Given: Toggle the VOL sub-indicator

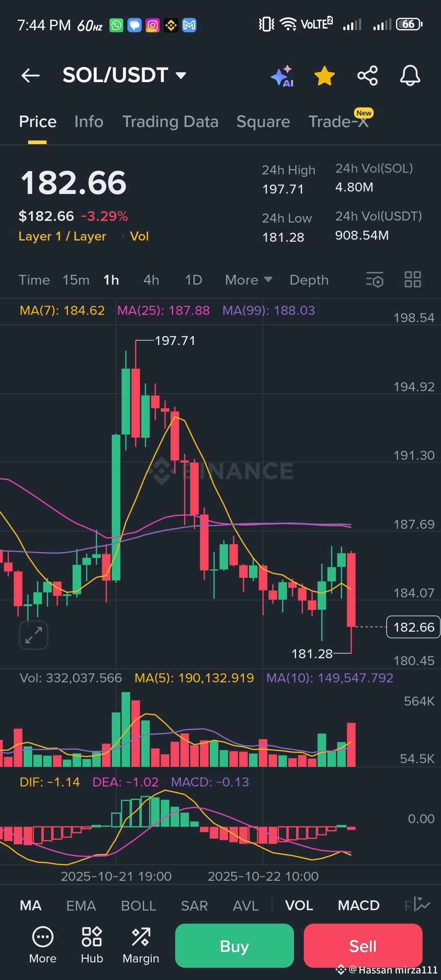Looking at the screenshot, I should tap(299, 906).
